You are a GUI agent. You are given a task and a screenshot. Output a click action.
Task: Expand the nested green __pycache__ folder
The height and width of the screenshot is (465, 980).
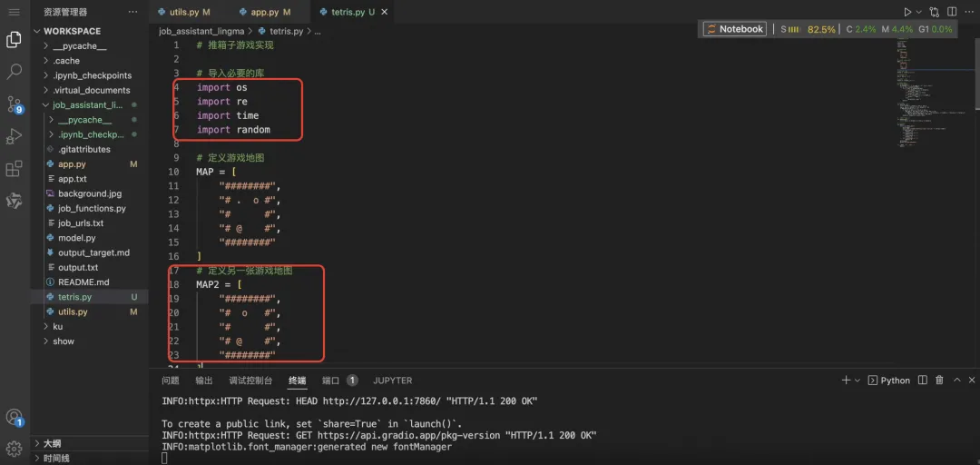[89, 120]
